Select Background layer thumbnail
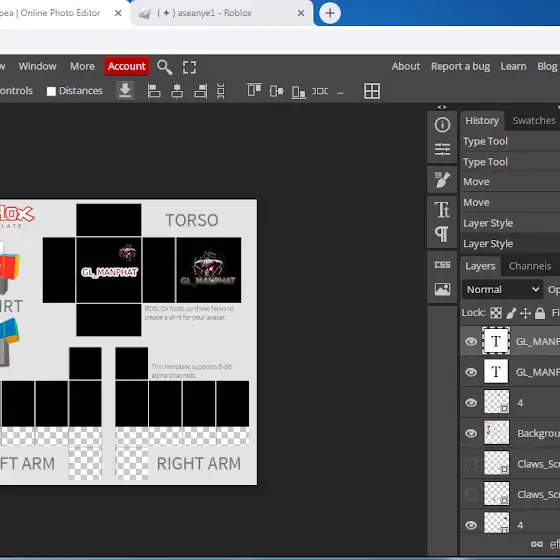Image resolution: width=560 pixels, height=560 pixels. coord(496,433)
